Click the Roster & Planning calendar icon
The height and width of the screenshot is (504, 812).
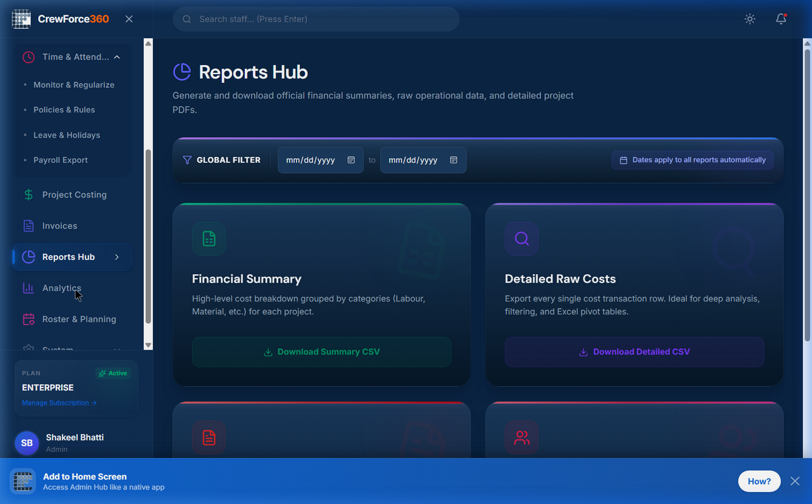pos(28,319)
